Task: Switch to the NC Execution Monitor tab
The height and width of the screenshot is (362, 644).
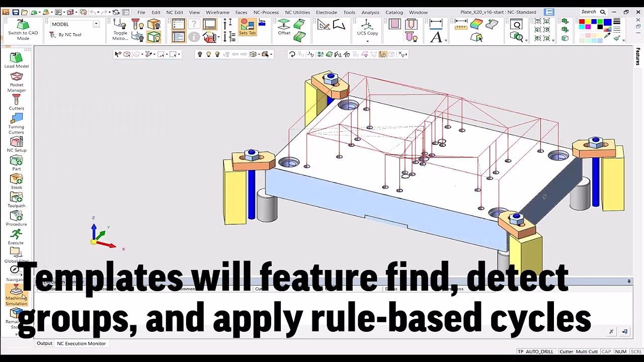Action: (x=81, y=343)
